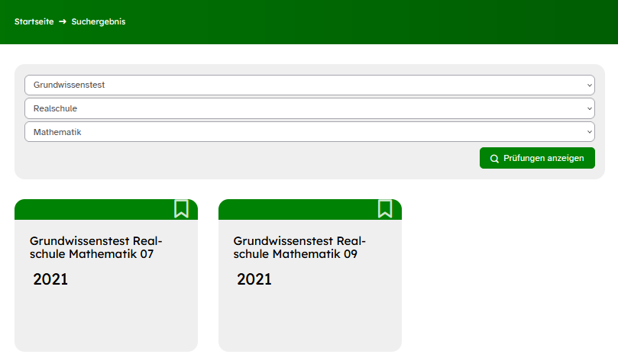Open Grundwissenstest Realschule Mathematik 09 title

tap(300, 247)
